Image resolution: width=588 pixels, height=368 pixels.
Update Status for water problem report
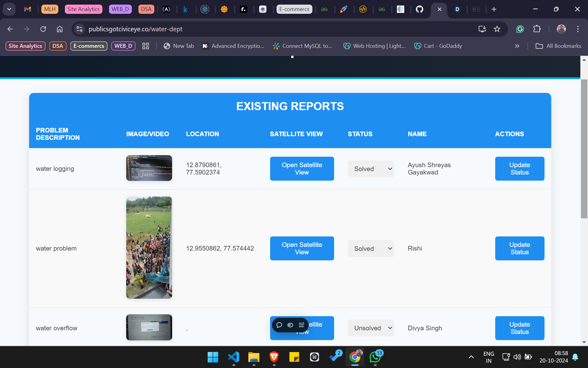(519, 248)
